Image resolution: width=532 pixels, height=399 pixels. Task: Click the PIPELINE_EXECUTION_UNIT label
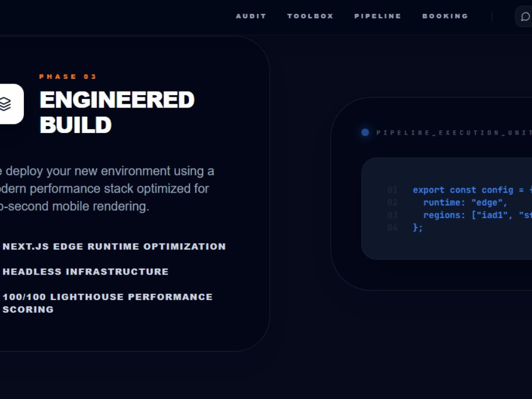pos(454,132)
